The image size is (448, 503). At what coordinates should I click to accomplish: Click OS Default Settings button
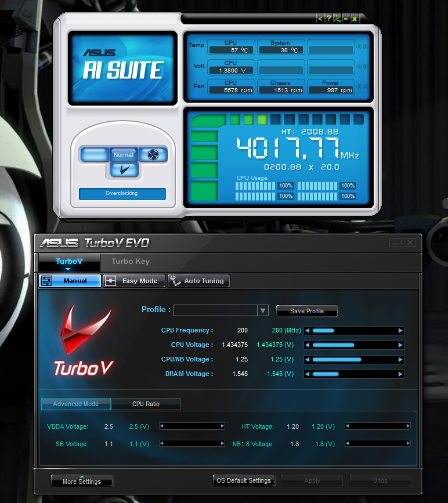[x=244, y=480]
